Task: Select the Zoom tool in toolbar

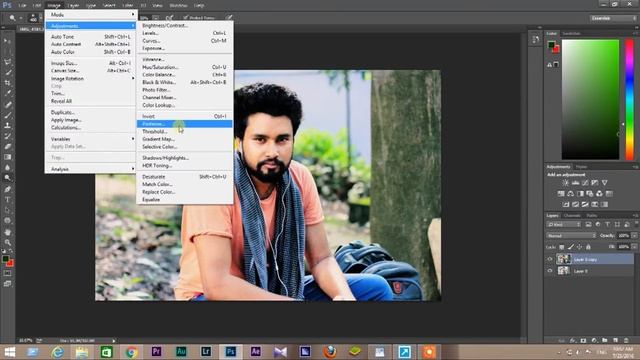Action: (7, 242)
